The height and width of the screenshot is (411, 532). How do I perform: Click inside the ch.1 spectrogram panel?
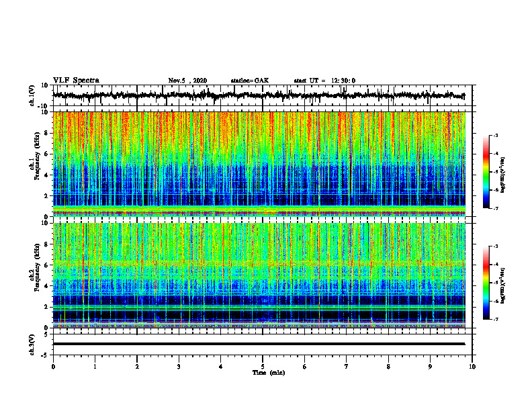[259, 164]
